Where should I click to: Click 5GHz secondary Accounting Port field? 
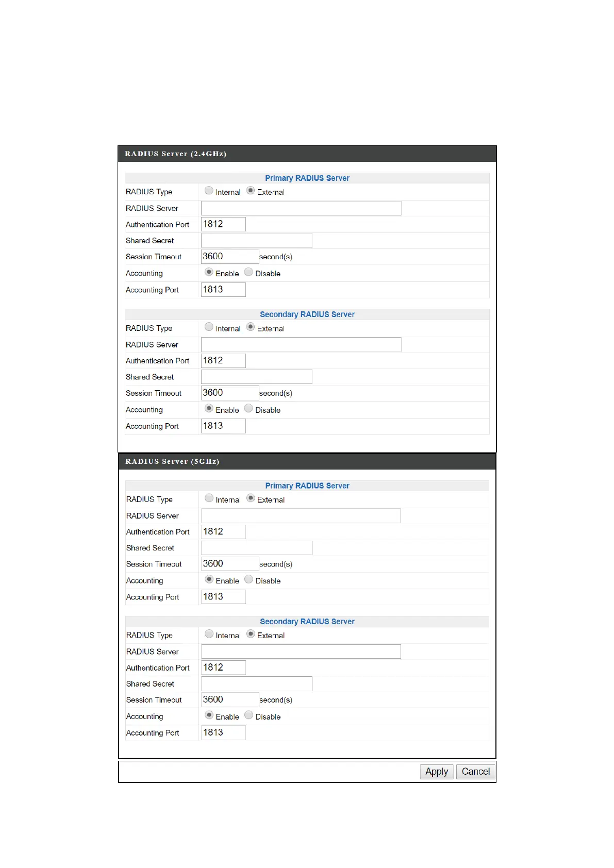(223, 733)
